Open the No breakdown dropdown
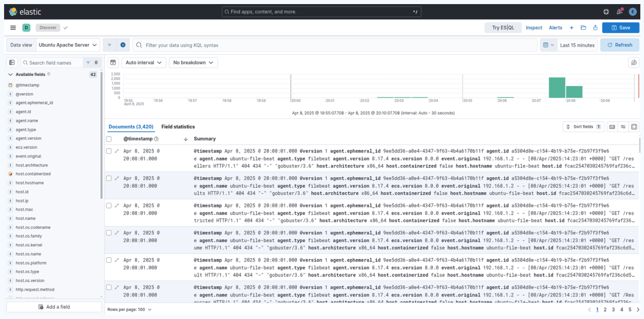This screenshot has width=644, height=319. click(193, 63)
